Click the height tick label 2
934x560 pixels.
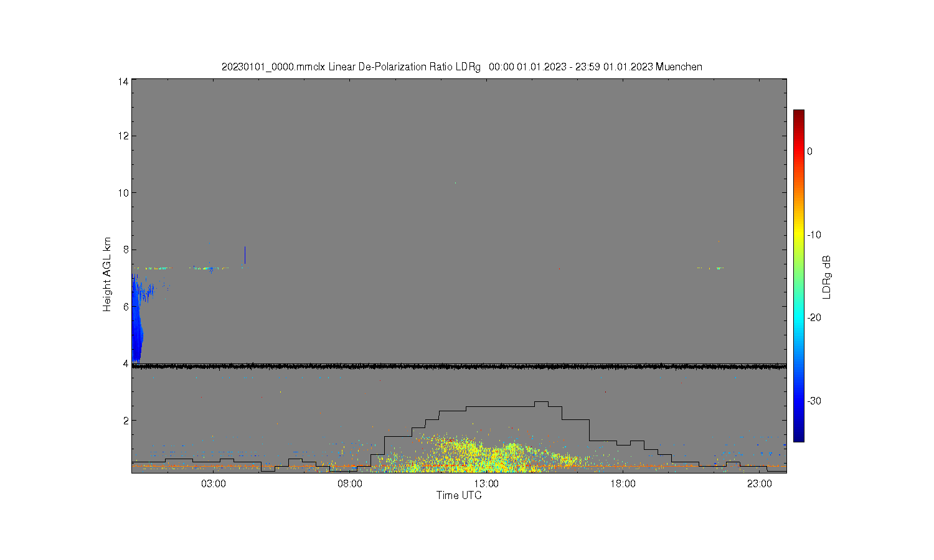[126, 421]
